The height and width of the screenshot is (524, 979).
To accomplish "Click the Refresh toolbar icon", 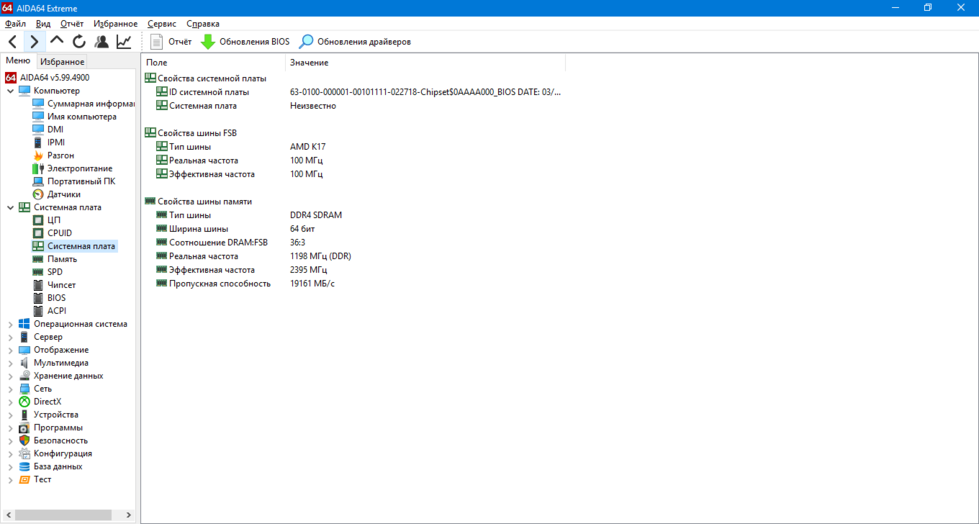I will [x=79, y=42].
